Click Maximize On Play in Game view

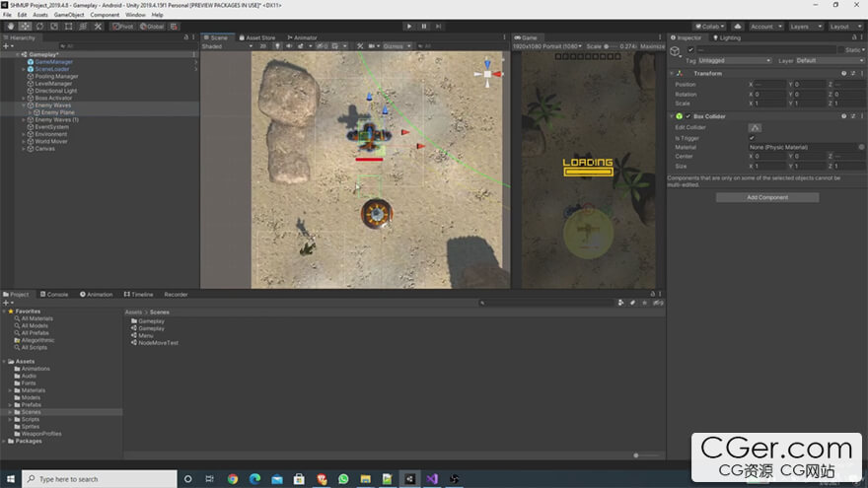(x=652, y=46)
